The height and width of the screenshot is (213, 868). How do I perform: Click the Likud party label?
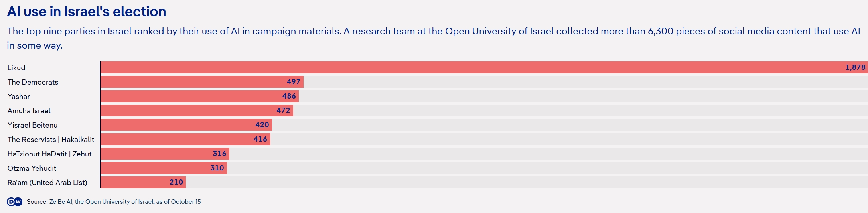[16, 68]
